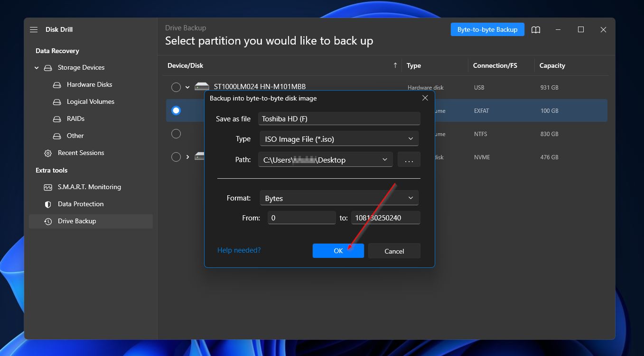The width and height of the screenshot is (644, 356).
Task: Sort by the Connection/FS column header
Action: point(495,65)
